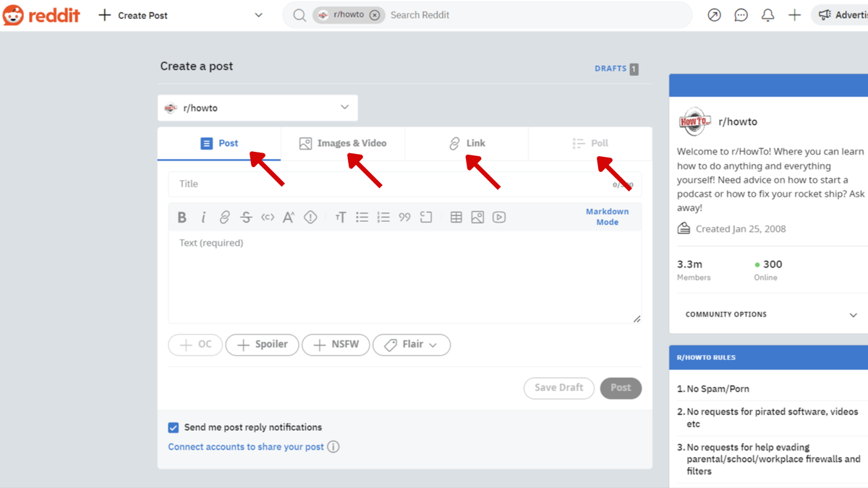Open the Poll tab
The image size is (868, 488).
(x=590, y=142)
